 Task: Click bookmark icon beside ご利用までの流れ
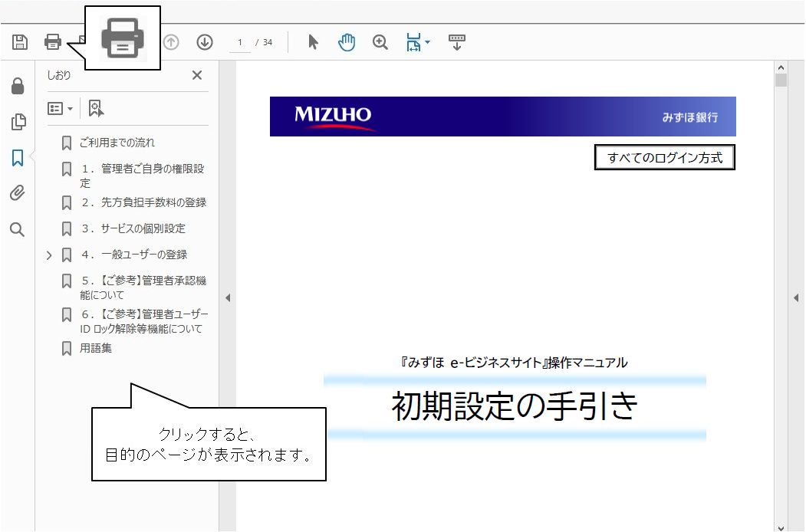tap(66, 143)
